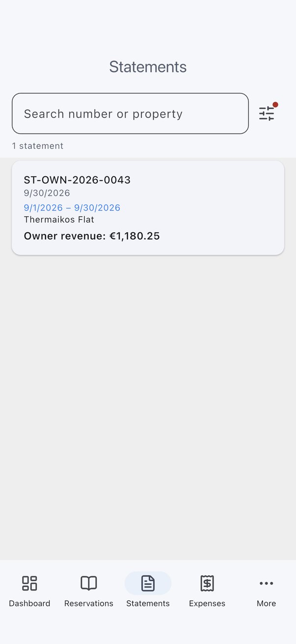
Task: Click the 9/1/2026 – 9/30/2026 period link
Action: pos(72,208)
